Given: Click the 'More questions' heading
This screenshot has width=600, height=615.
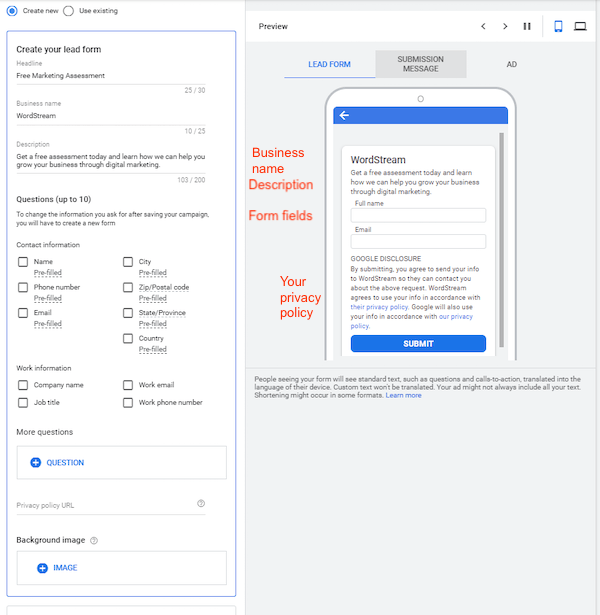Looking at the screenshot, I should point(45,432).
